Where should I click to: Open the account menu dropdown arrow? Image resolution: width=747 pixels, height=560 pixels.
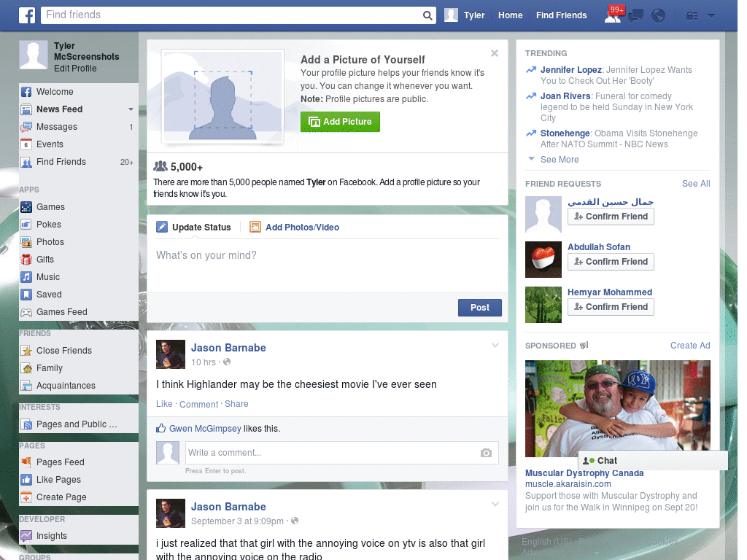[711, 16]
